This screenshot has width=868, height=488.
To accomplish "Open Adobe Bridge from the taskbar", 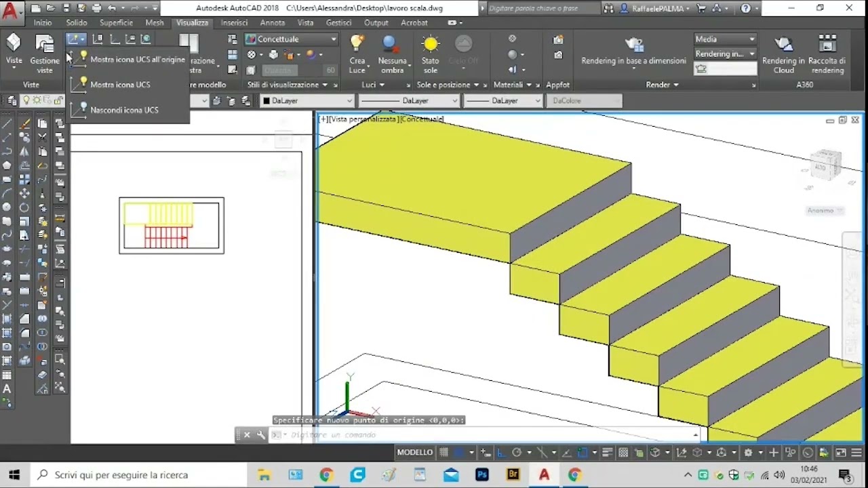I will (513, 474).
